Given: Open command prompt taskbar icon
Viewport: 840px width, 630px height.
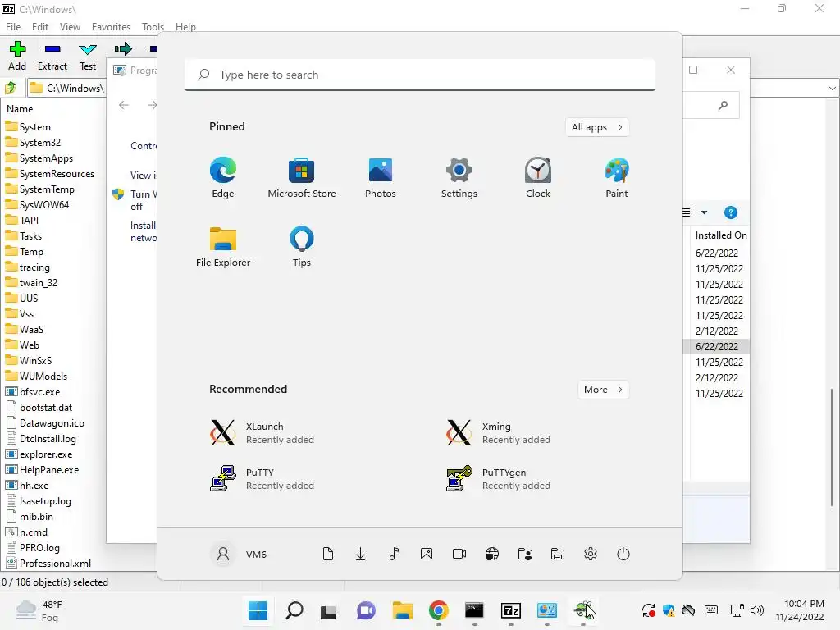Looking at the screenshot, I should click(x=474, y=610).
